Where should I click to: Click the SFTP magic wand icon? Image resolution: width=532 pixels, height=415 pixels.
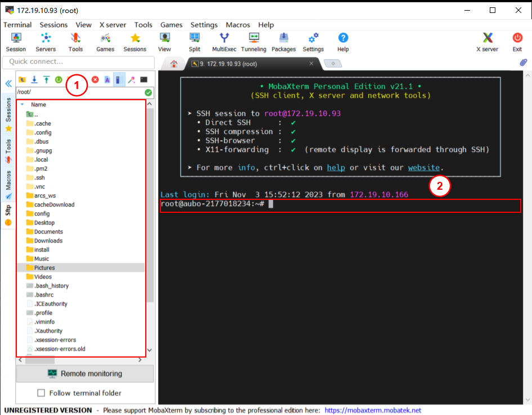(x=131, y=80)
